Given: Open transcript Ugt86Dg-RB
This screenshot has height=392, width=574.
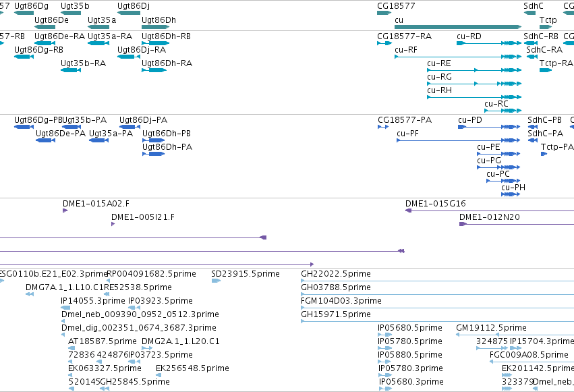Looking at the screenshot, I should coord(24,57).
